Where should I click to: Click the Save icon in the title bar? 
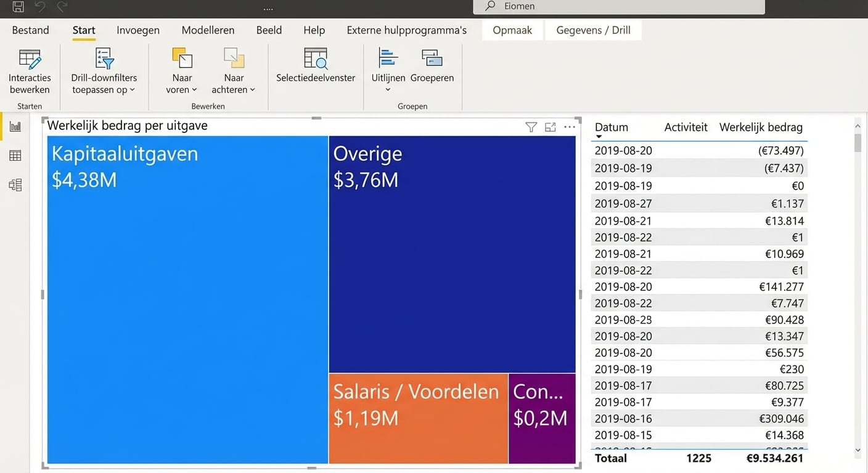pos(17,8)
